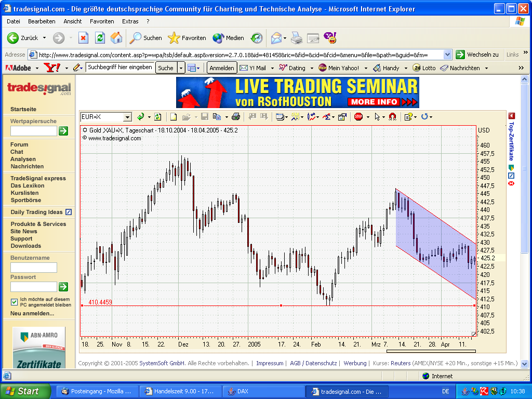532x399 pixels.
Task: Click the red Top-Zertifikate collapse arrow
Action: [512, 116]
